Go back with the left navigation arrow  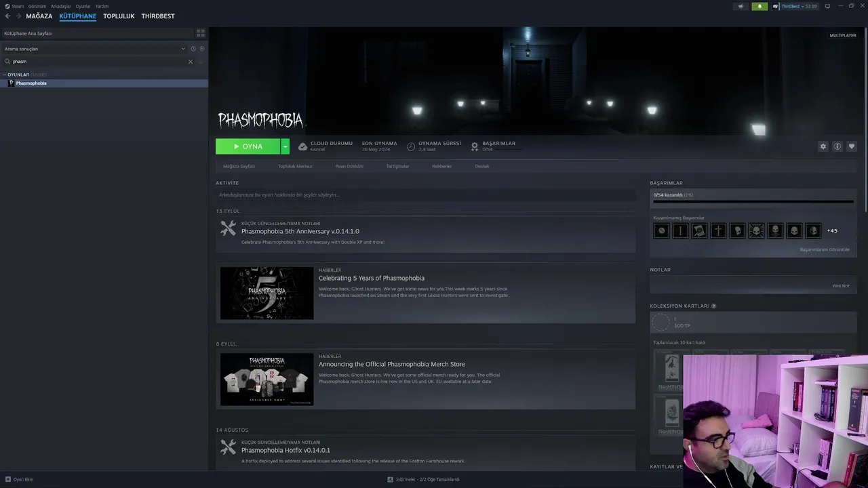7,16
